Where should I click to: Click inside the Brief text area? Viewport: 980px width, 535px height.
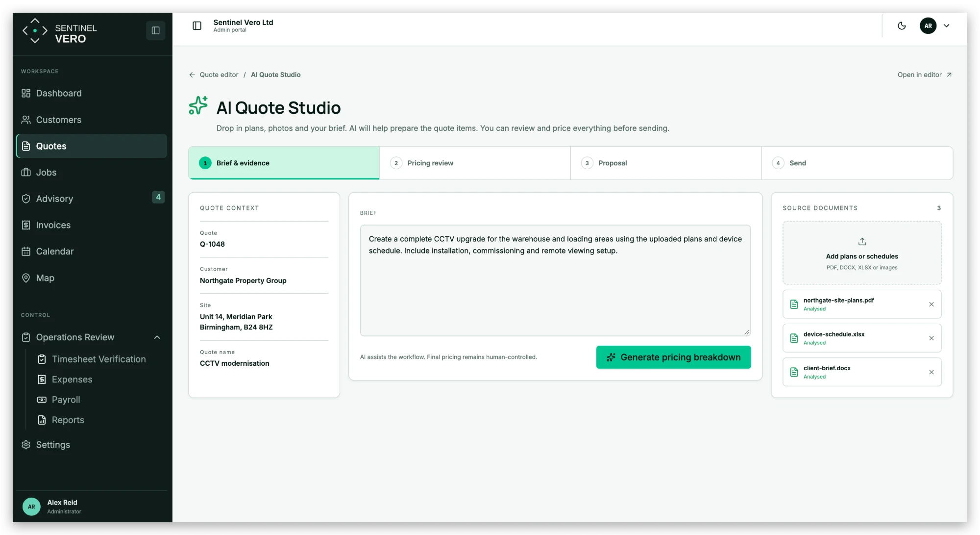[555, 280]
